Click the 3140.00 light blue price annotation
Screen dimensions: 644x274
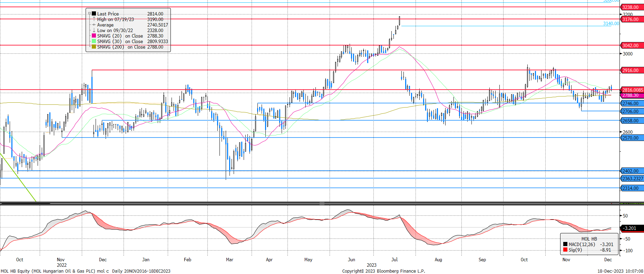[x=611, y=23]
